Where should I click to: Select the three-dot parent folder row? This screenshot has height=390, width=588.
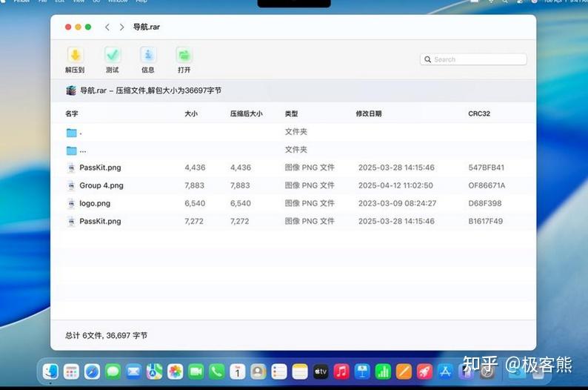[293, 151]
